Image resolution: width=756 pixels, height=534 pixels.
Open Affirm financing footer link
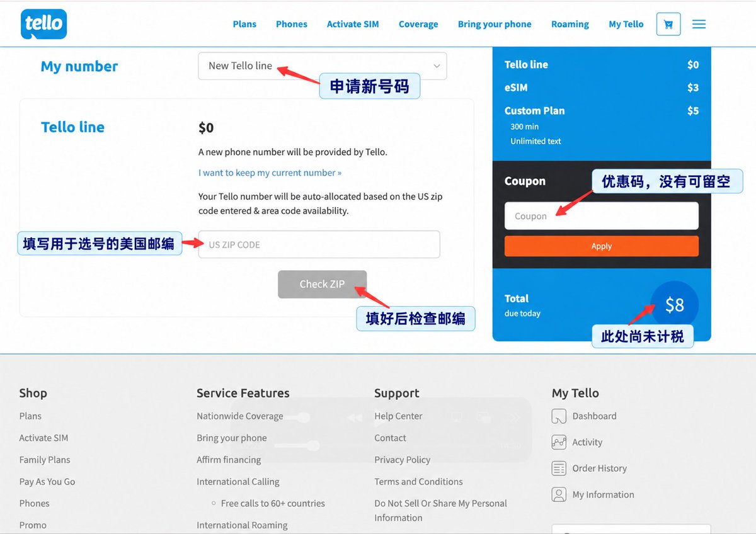229,460
